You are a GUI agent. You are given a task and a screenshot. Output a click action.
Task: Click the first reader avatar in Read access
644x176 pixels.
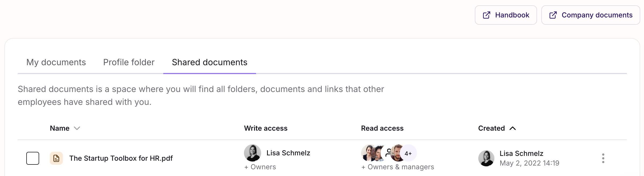[368, 153]
